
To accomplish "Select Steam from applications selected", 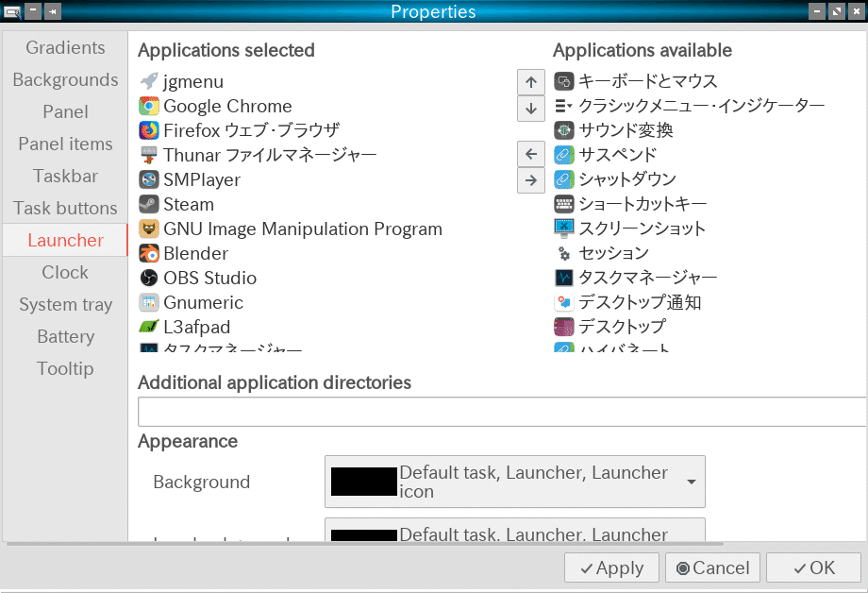I will pyautogui.click(x=189, y=204).
